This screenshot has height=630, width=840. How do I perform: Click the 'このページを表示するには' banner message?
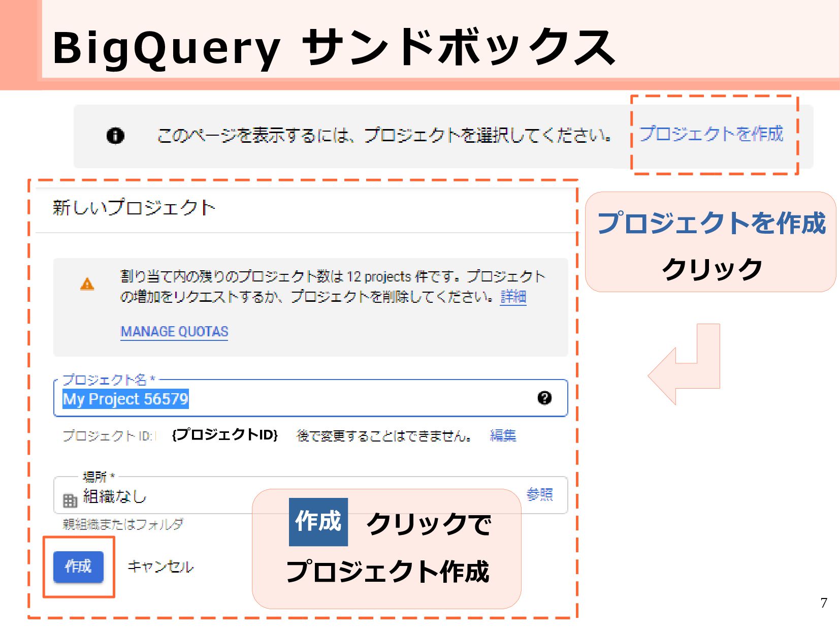[x=384, y=135]
